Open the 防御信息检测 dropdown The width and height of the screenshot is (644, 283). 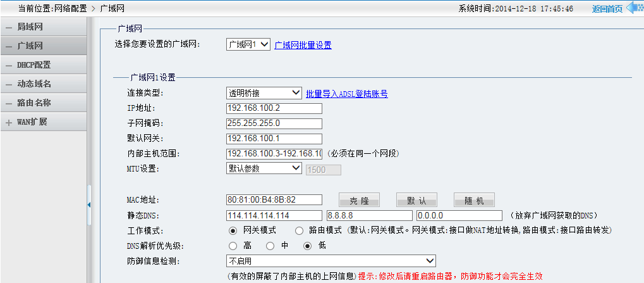[331, 261]
